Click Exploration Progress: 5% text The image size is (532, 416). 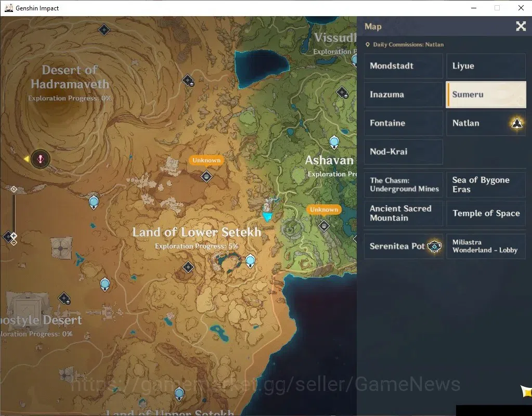coord(197,246)
